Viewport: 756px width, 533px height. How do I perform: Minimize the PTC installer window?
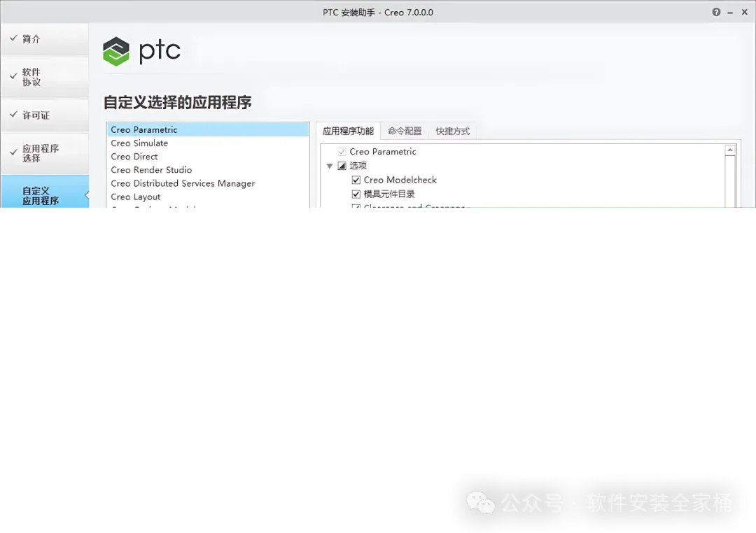[730, 13]
